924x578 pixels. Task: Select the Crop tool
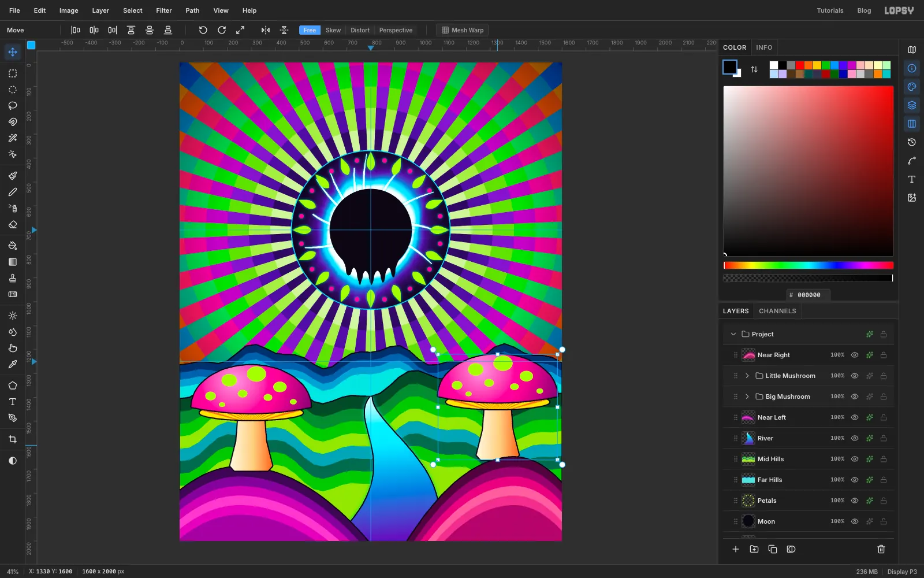point(13,439)
